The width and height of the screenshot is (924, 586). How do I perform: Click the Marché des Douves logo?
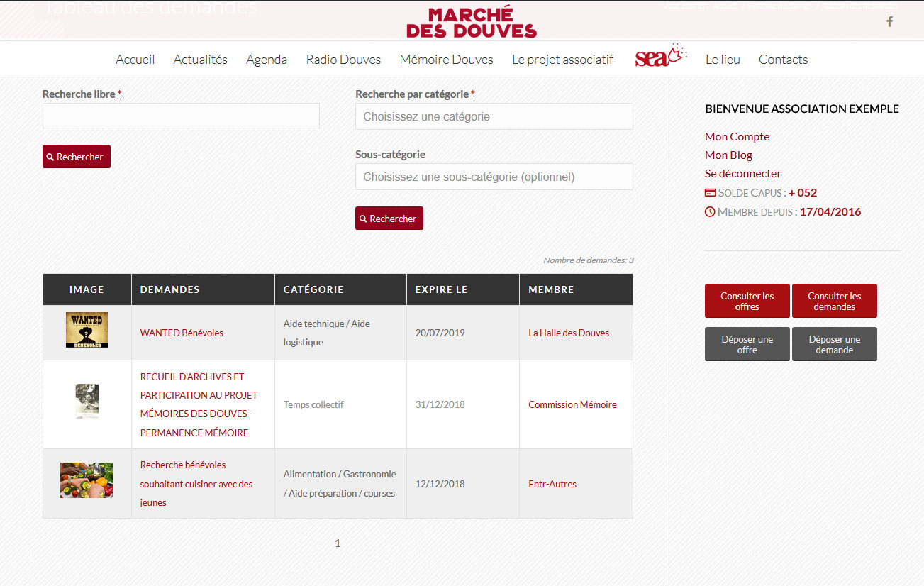pyautogui.click(x=471, y=22)
